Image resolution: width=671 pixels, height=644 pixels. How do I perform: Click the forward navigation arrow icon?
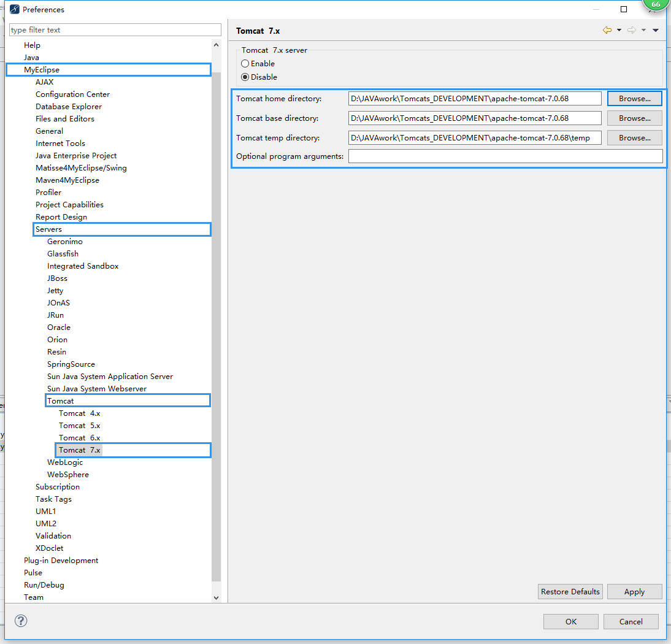click(631, 30)
